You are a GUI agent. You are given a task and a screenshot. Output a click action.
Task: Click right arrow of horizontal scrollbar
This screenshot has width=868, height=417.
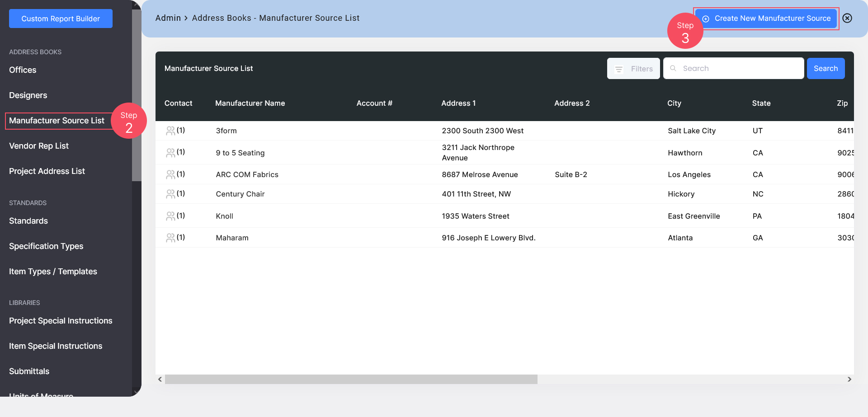coord(849,379)
